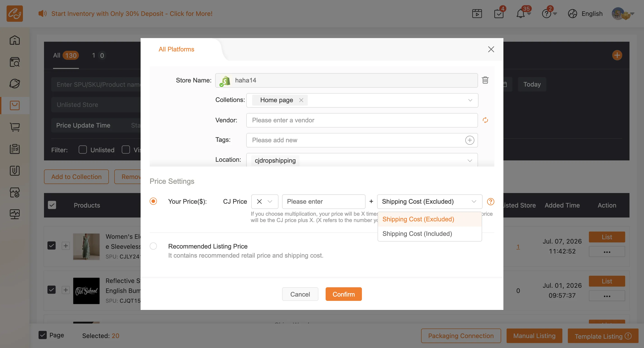The image size is (644, 348).
Task: Click the price multiplier Please enter field
Action: [324, 201]
